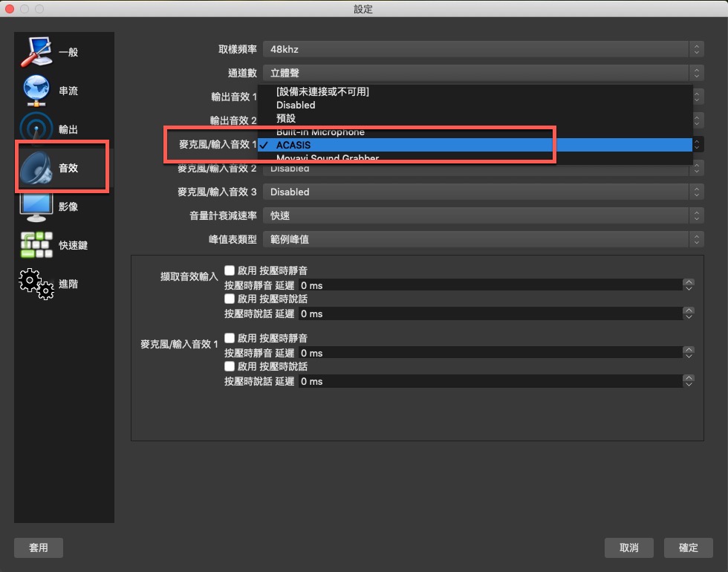Click the 套用 (Apply) button
This screenshot has height=572, width=728.
click(39, 548)
